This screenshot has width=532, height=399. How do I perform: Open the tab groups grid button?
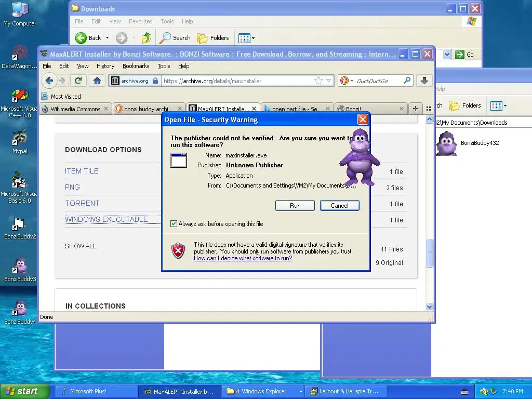[429, 109]
